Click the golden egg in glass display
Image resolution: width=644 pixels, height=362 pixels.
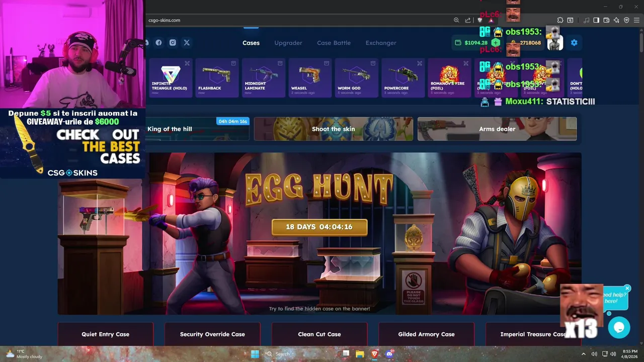[413, 237]
